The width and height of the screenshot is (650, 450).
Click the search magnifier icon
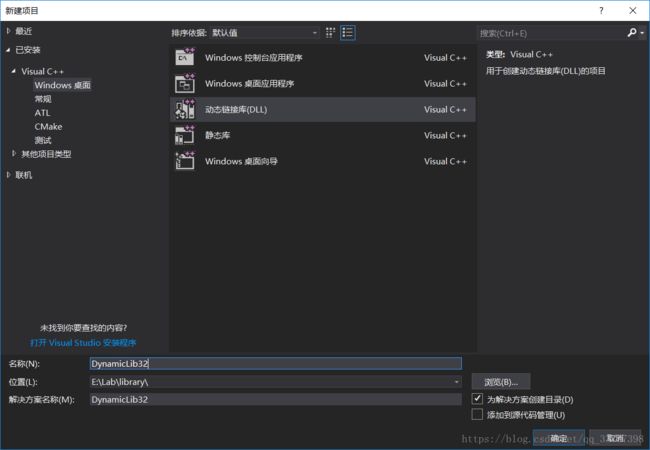[632, 32]
